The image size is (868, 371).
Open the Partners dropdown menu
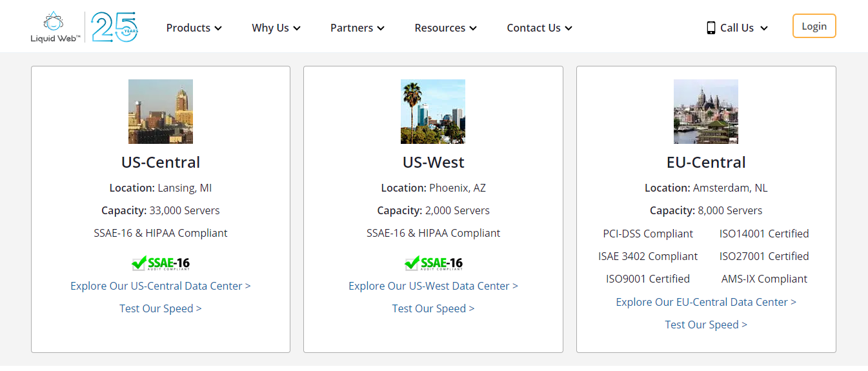pyautogui.click(x=357, y=28)
